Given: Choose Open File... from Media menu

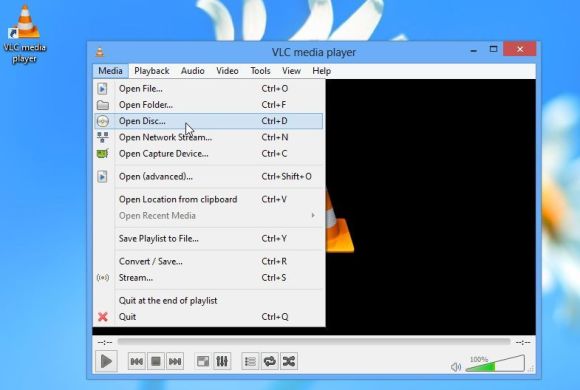Looking at the screenshot, I should (x=209, y=88).
